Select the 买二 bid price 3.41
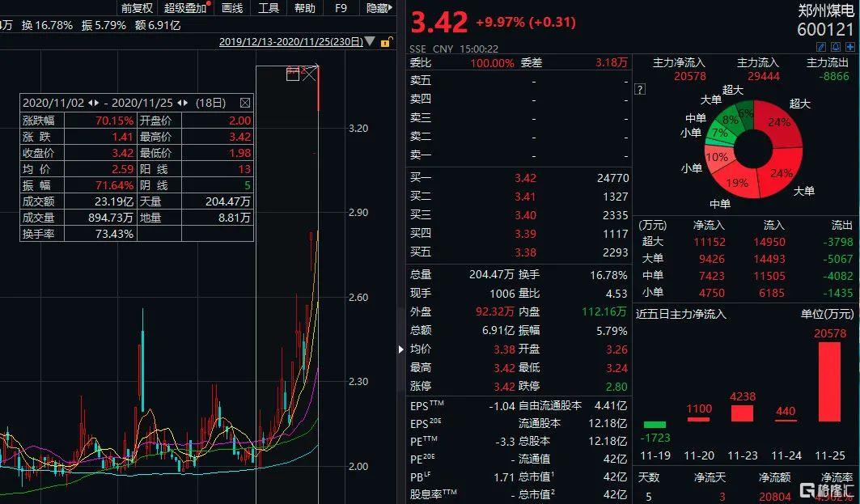 pyautogui.click(x=525, y=197)
